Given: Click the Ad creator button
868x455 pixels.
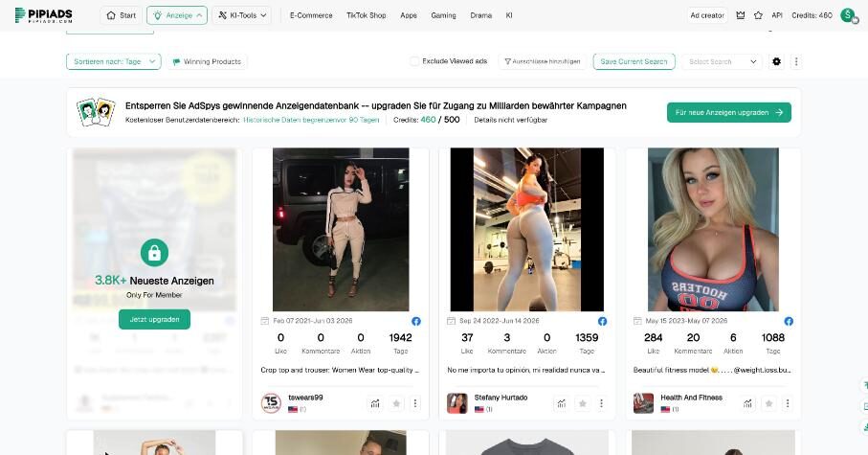Looking at the screenshot, I should 707,15.
